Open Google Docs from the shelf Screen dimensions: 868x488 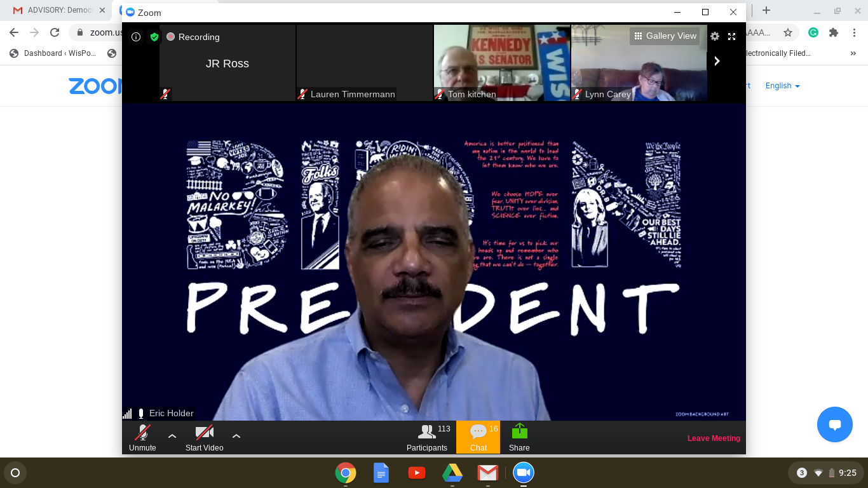coord(381,473)
